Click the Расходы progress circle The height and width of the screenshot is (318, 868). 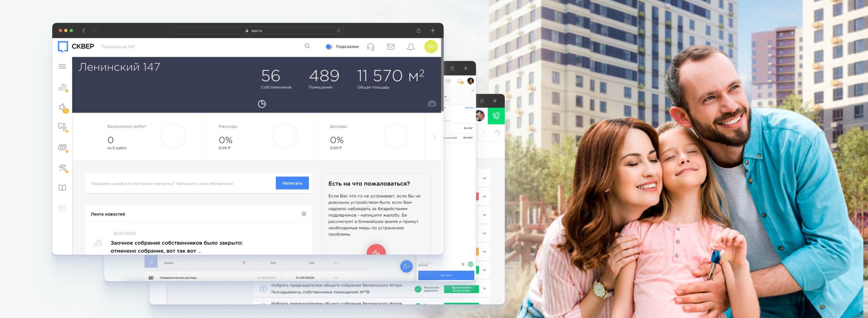[x=285, y=136]
